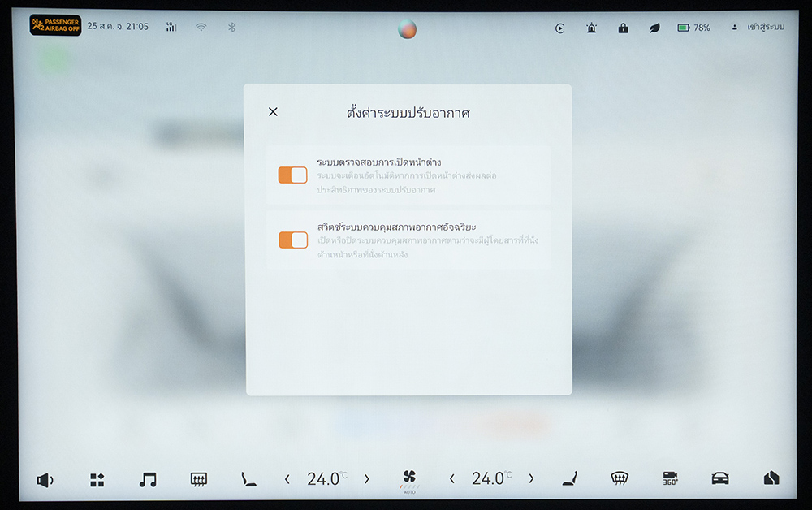
Task: Open passenger seat settings
Action: pos(570,479)
